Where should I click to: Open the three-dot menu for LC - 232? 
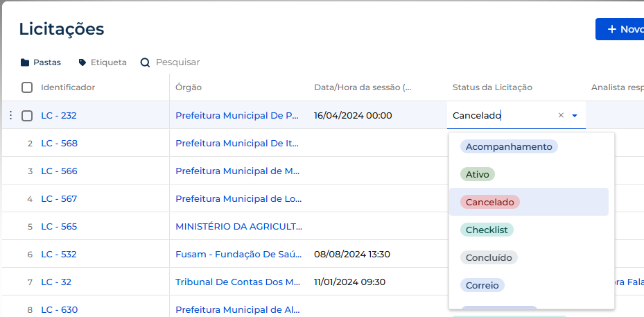[x=10, y=116]
